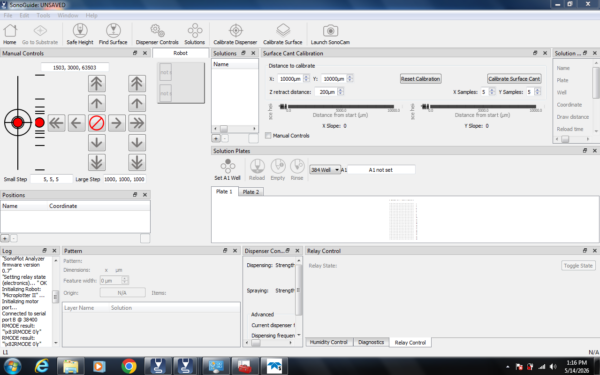Viewport: 600px width, 375px height.
Task: Increase the X Samples stepper value
Action: (x=492, y=90)
